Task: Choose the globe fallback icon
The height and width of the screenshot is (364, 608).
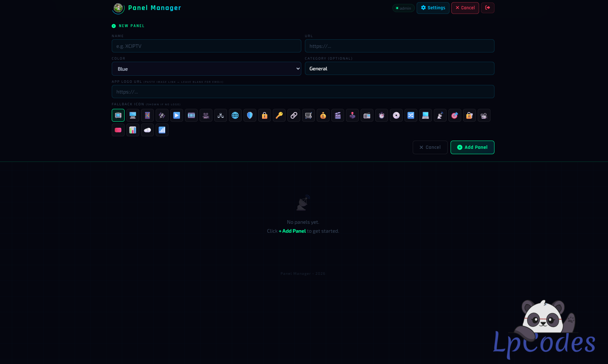Action: point(235,115)
